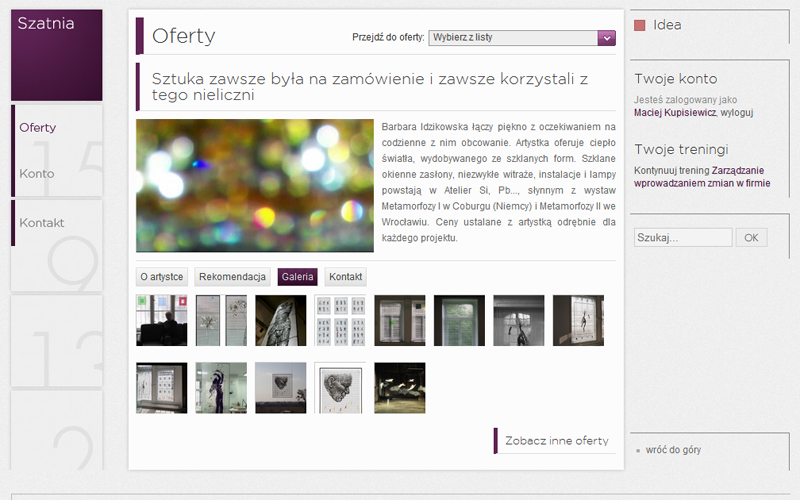800x500 pixels.
Task: Open the grayscale window figure thumbnail
Action: (x=519, y=320)
